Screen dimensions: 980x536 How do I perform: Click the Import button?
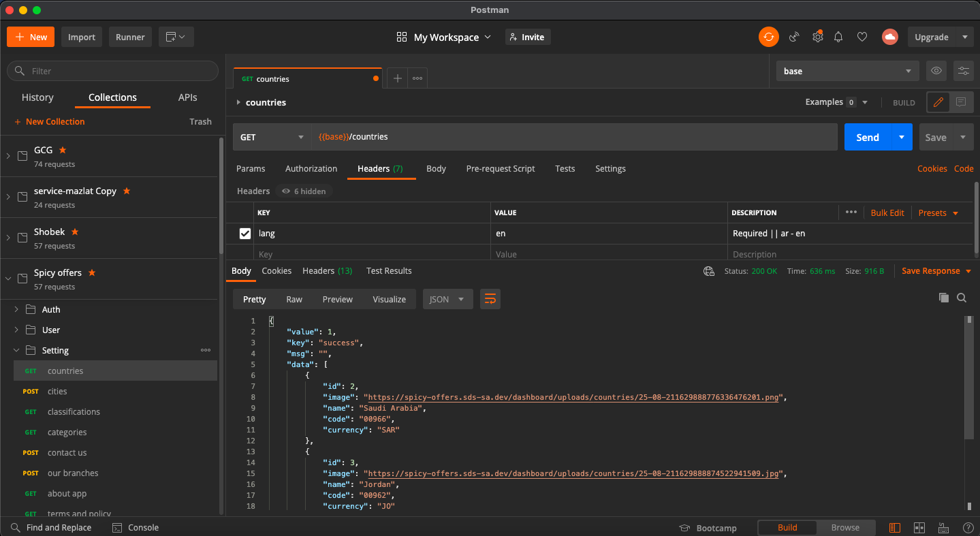tap(82, 37)
